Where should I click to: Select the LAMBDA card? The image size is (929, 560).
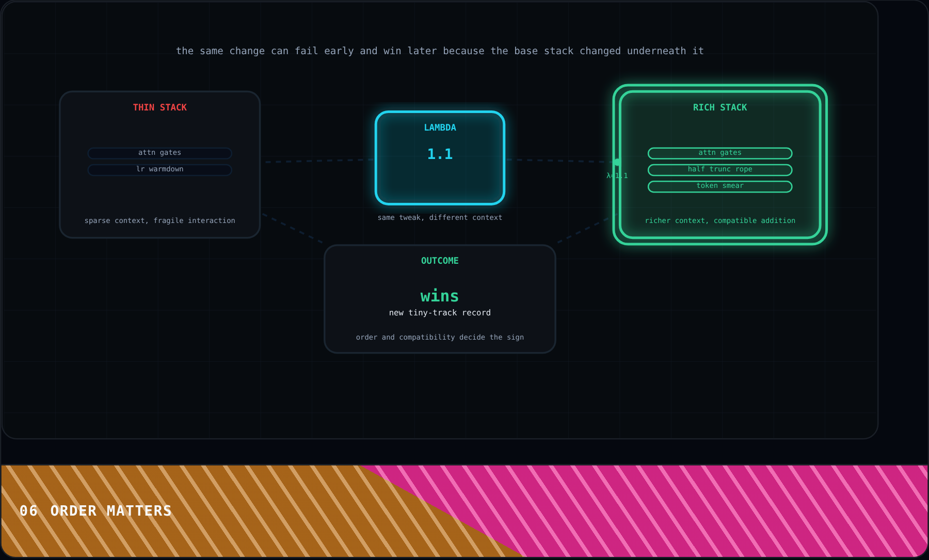pyautogui.click(x=440, y=158)
